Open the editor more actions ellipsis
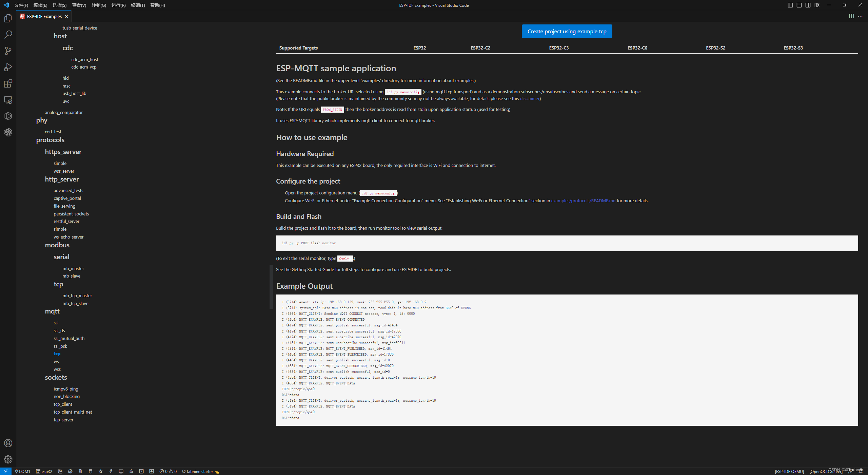Viewport: 868px width, 475px height. pos(860,16)
